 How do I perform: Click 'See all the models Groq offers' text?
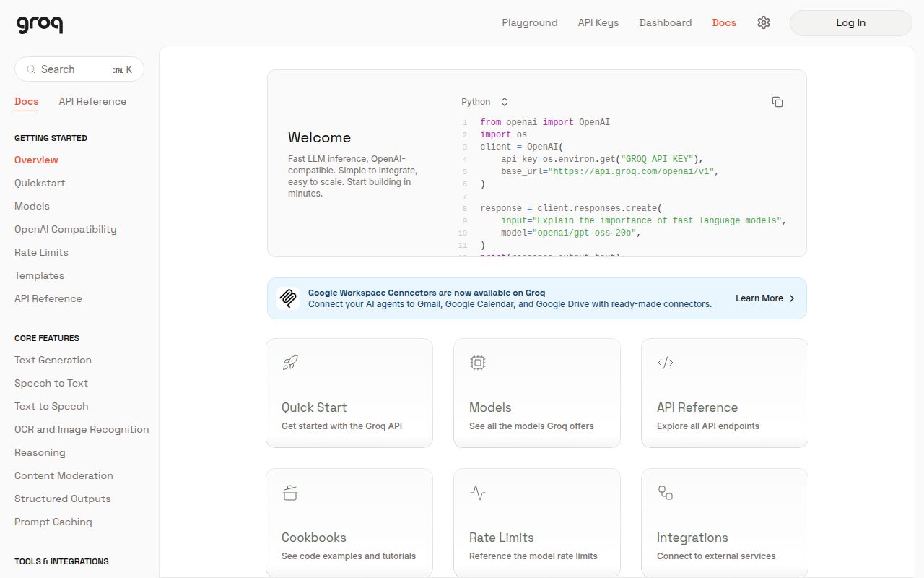pyautogui.click(x=531, y=426)
